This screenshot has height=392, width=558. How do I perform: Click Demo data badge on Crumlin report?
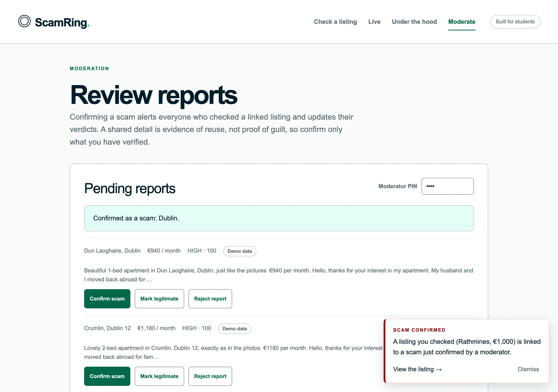(x=235, y=329)
